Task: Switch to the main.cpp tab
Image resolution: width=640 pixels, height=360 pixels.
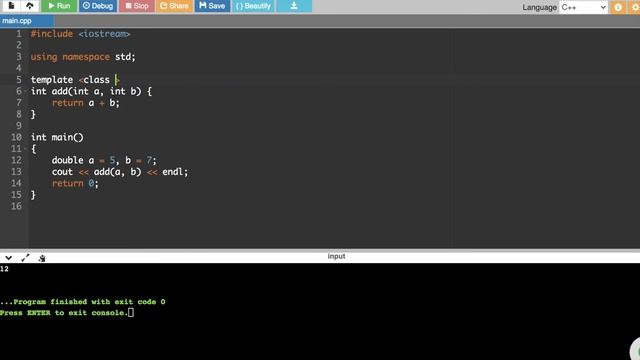Action: [26, 21]
